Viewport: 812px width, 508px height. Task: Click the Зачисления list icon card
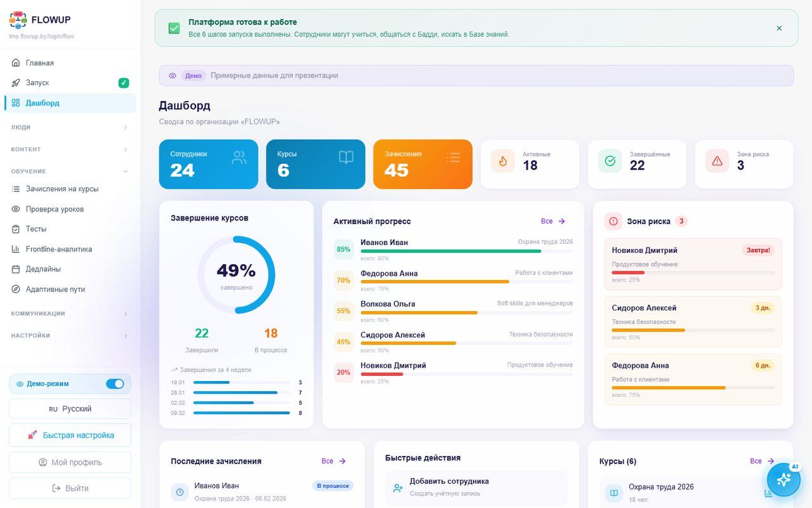point(422,164)
